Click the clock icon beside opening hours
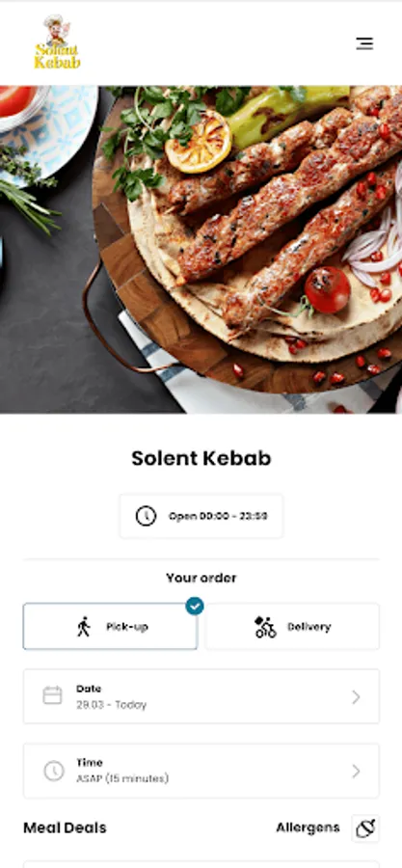The width and height of the screenshot is (402, 868). point(146,516)
